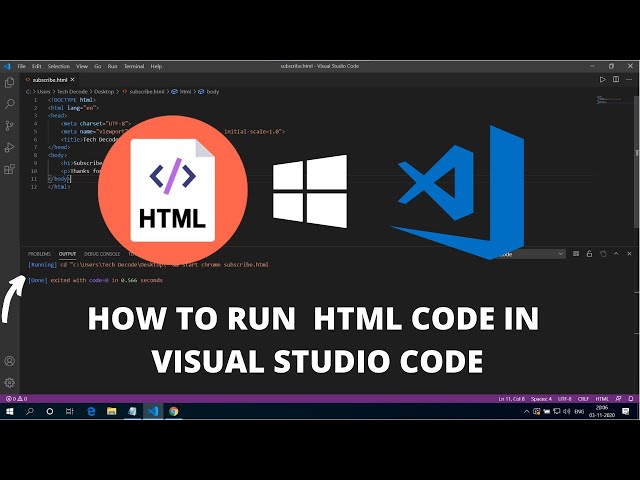Open the Accounts menu in activity bar
This screenshot has height=480, width=640.
[x=9, y=361]
